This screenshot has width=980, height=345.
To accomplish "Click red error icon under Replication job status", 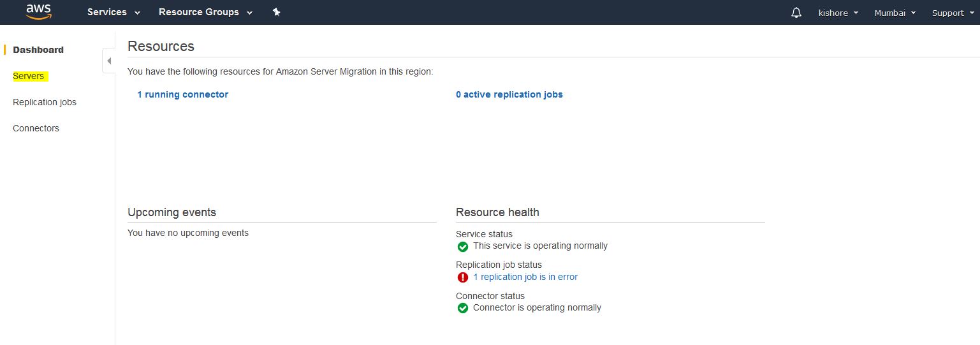I will point(463,277).
